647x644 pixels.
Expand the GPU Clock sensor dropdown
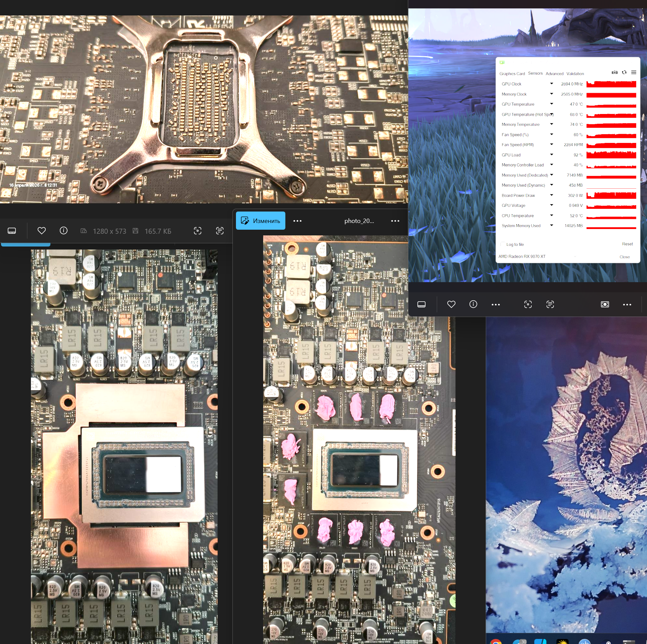(x=552, y=84)
